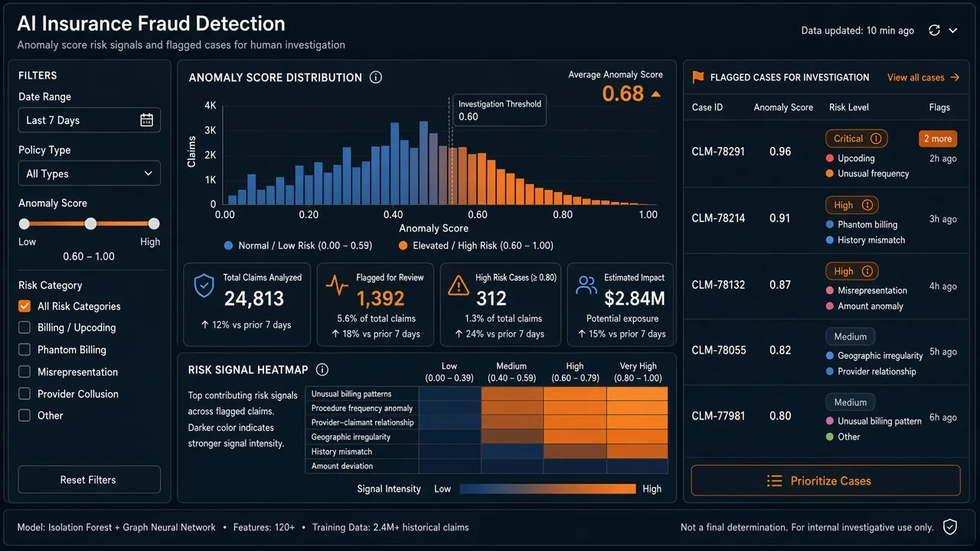Open case CLM-78291

[718, 152]
